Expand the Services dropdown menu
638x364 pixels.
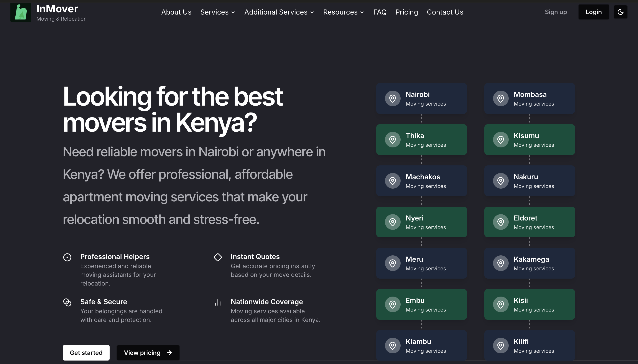[x=217, y=12]
